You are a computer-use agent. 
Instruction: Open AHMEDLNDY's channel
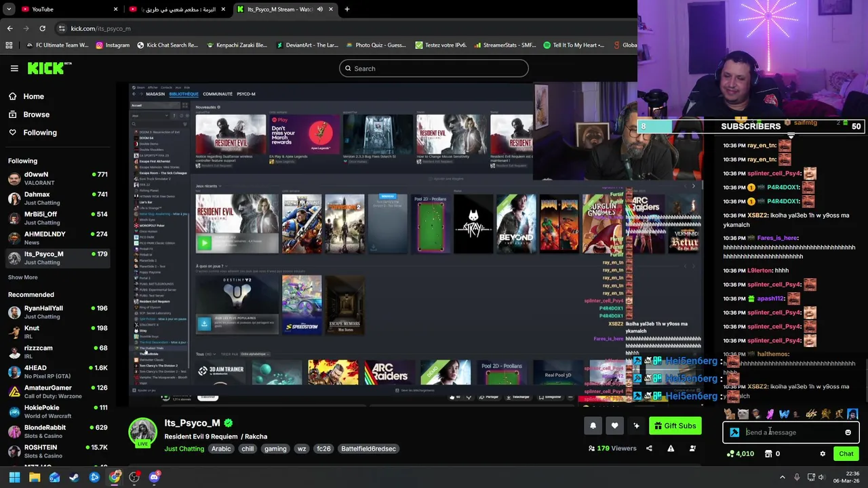pos(58,238)
